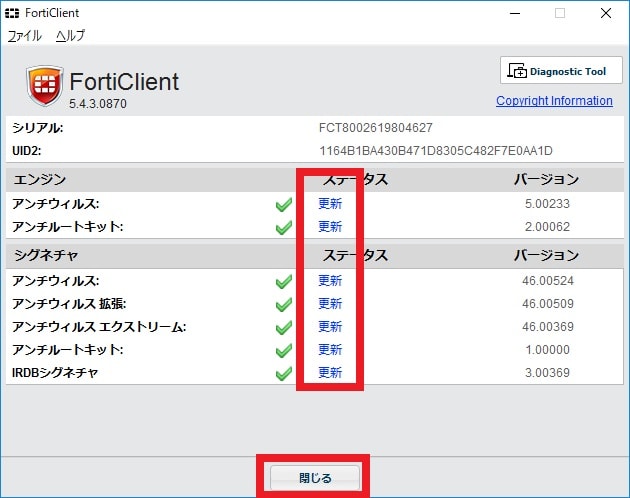The width and height of the screenshot is (630, 498).
Task: Click the 閉じる button
Action: pos(315,478)
